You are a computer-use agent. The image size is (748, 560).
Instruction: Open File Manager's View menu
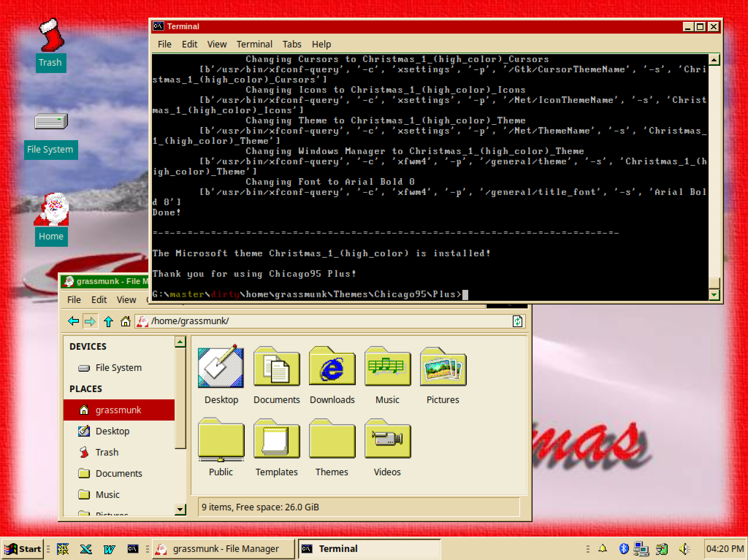pyautogui.click(x=126, y=300)
